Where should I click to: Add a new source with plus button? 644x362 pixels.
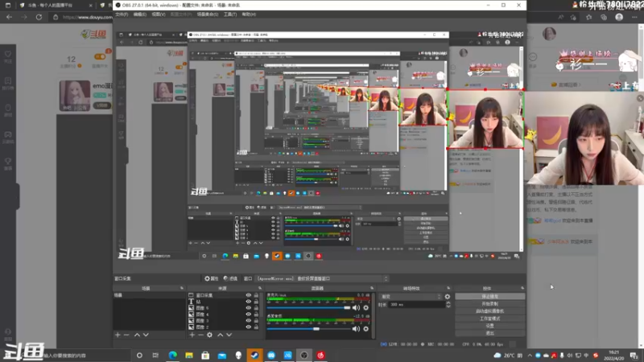coord(192,335)
